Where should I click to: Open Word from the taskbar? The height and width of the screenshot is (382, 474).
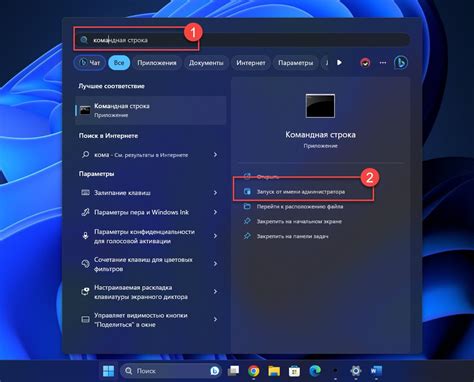point(376,370)
